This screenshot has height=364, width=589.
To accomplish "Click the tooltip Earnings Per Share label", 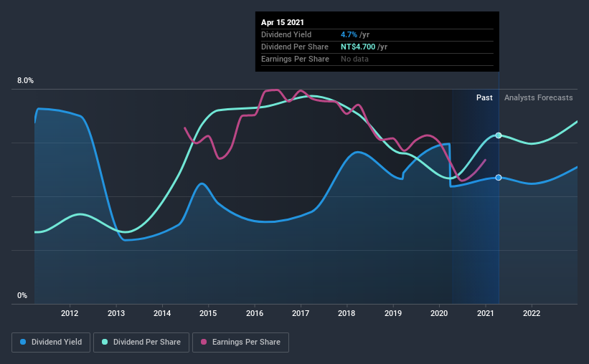I will tap(296, 59).
